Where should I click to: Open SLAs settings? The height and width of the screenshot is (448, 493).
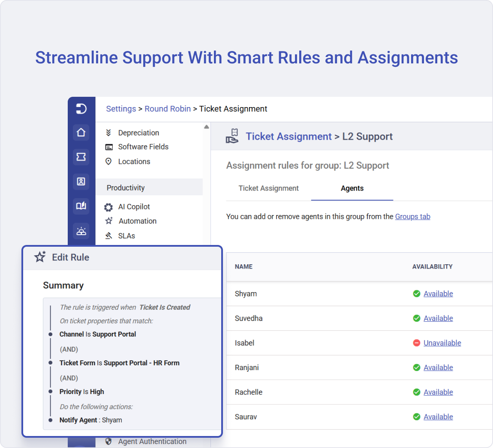point(127,236)
